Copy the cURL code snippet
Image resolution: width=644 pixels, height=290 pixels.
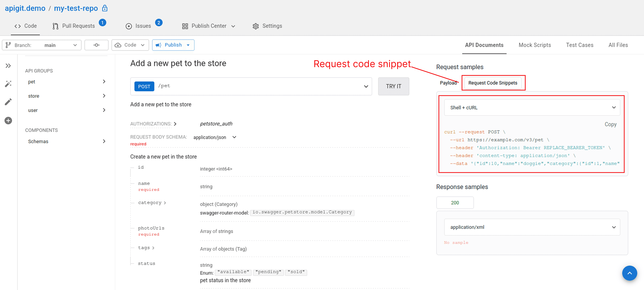pos(610,124)
